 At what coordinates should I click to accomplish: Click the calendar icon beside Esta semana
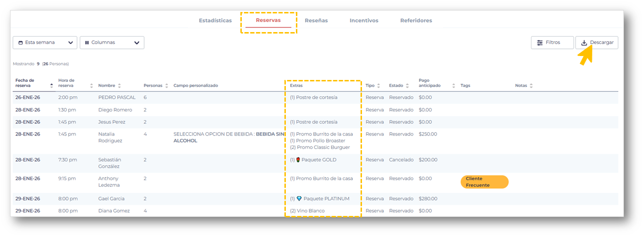21,43
